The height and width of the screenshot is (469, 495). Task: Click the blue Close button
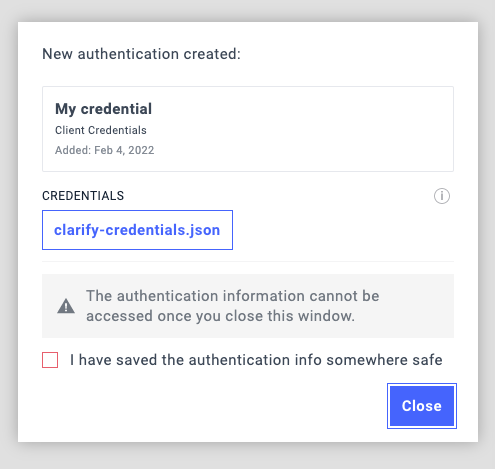click(x=422, y=406)
